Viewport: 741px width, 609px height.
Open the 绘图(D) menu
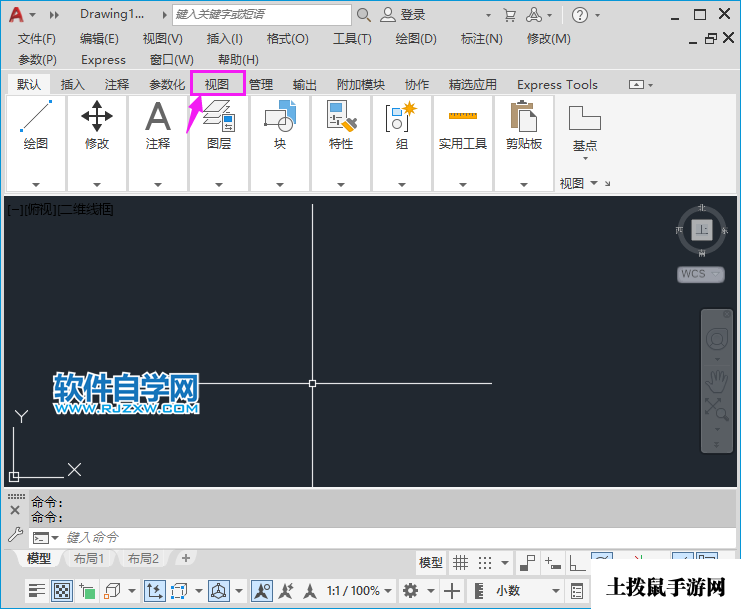tap(416, 39)
